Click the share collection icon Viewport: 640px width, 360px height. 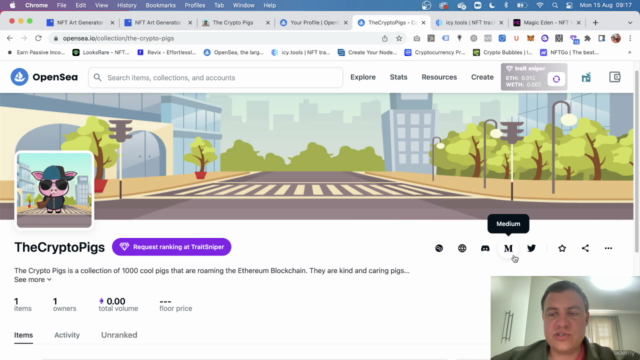[x=585, y=248]
